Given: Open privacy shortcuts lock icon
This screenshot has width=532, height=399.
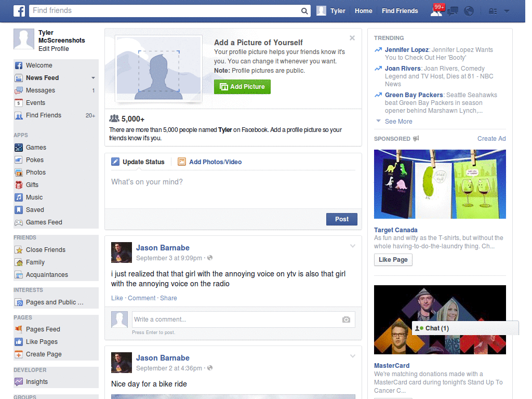Looking at the screenshot, I should click(493, 11).
